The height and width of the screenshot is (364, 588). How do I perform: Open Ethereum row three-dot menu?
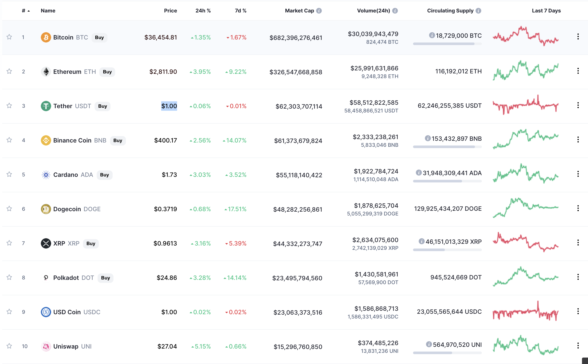pyautogui.click(x=578, y=71)
